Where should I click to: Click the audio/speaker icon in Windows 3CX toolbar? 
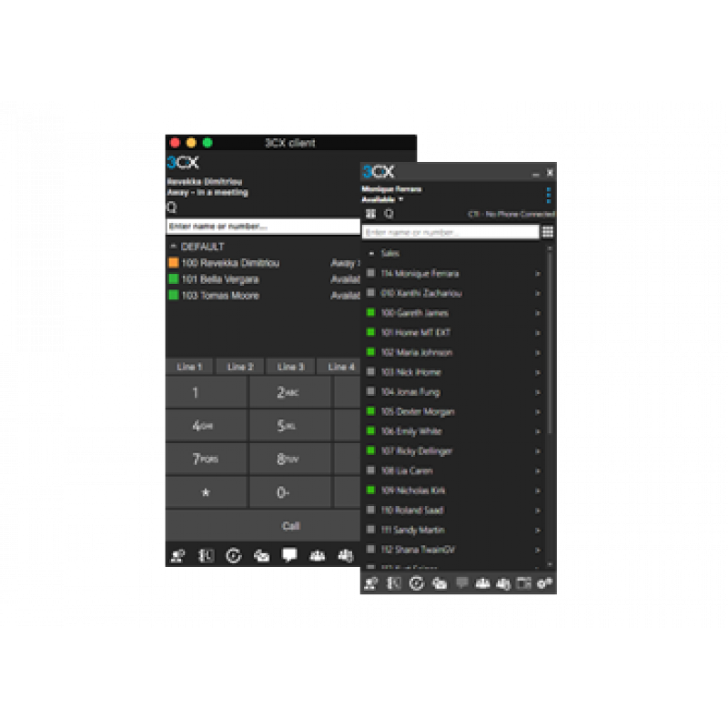(x=503, y=583)
